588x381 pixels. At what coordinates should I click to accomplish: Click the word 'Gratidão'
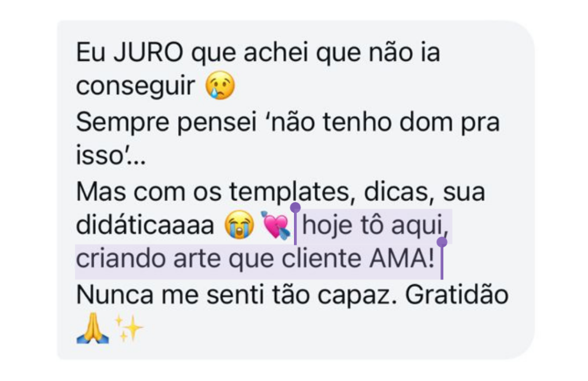(457, 294)
